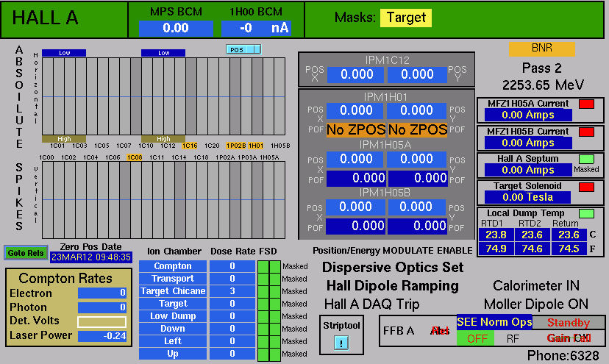Click the IPM1H05A POF X value
This screenshot has width=609, height=364.
[x=356, y=178]
